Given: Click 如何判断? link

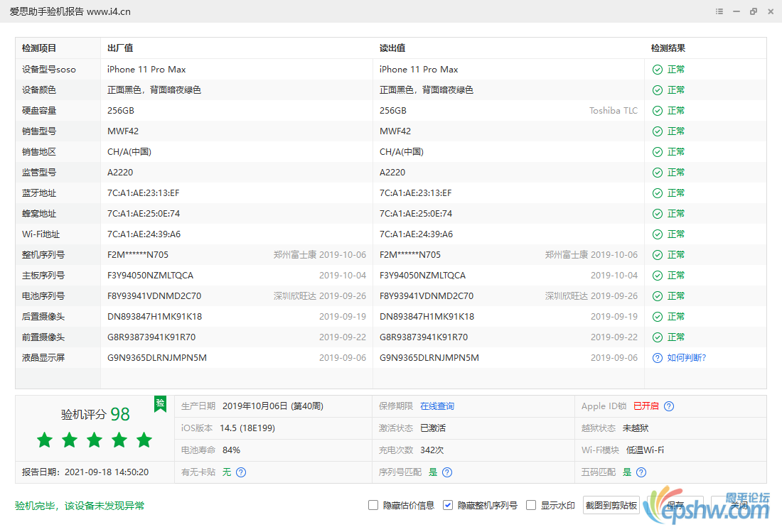Looking at the screenshot, I should tap(687, 358).
